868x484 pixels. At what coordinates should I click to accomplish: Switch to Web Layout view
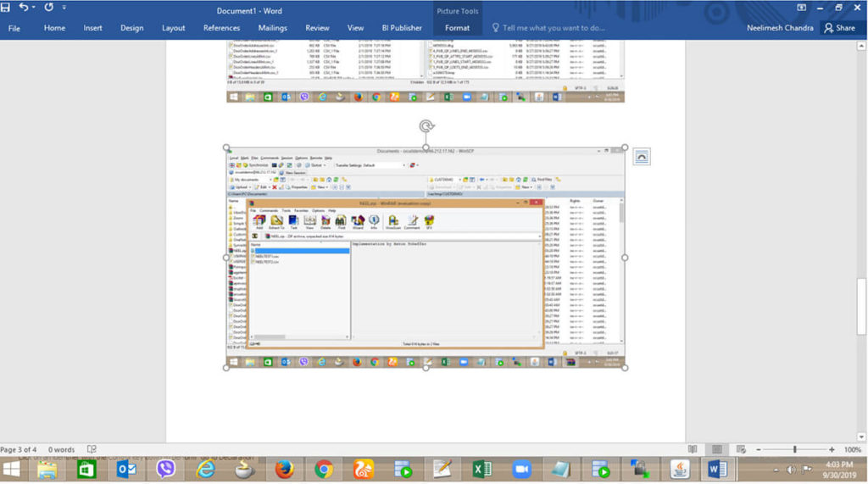coord(741,449)
